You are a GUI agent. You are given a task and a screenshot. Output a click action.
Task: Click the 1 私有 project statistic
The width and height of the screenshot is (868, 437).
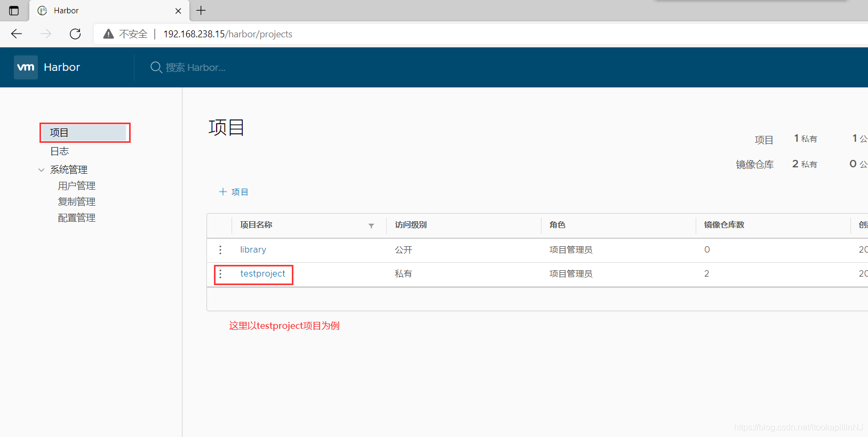tap(806, 139)
